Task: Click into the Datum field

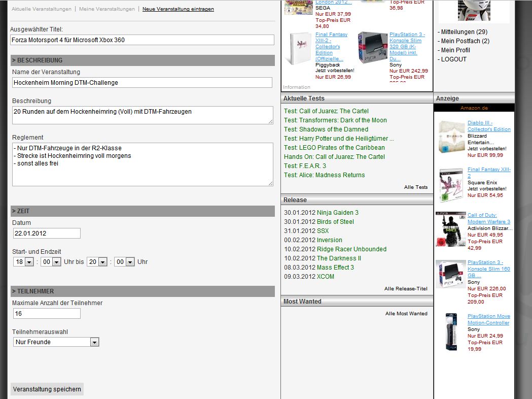Action: [x=47, y=234]
